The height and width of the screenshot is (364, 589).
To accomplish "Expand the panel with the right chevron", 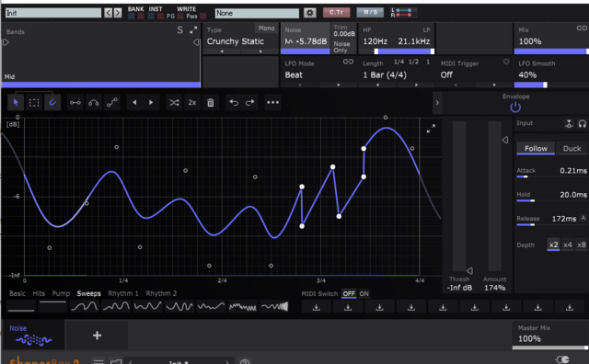I will (x=437, y=102).
